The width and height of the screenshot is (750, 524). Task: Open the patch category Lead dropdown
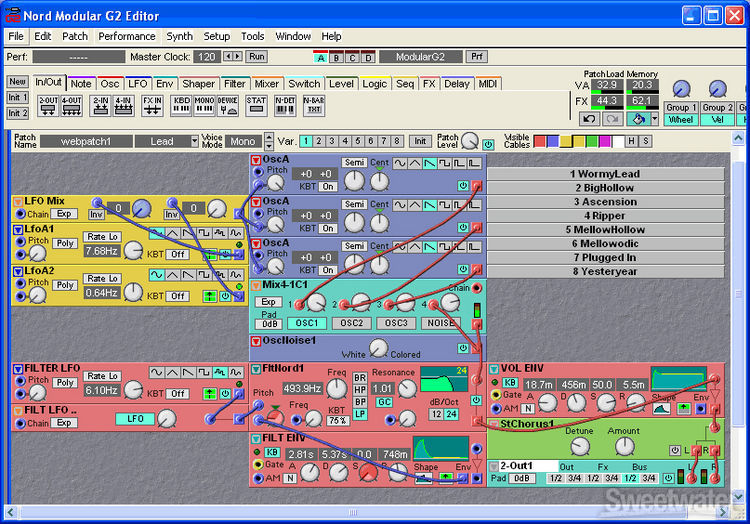[x=194, y=141]
